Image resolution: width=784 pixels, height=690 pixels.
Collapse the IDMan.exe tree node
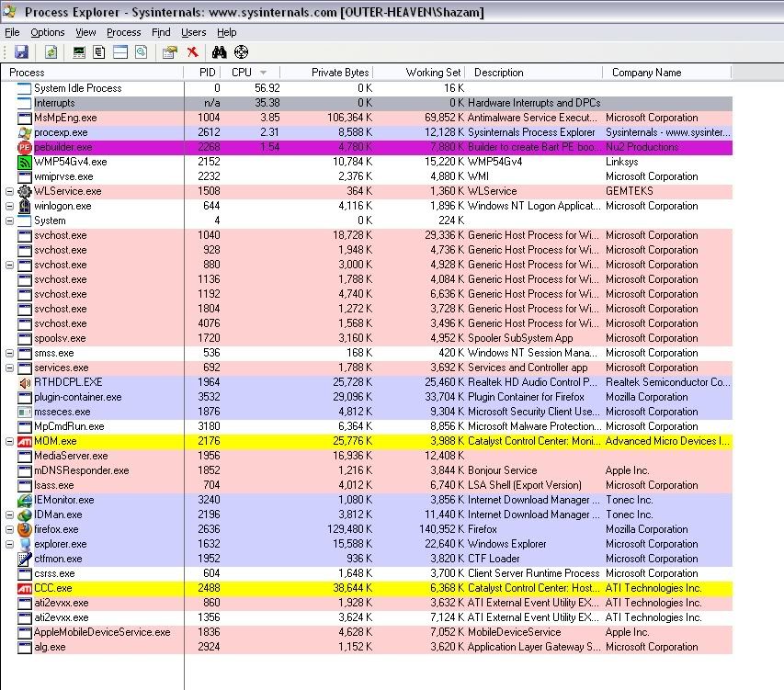click(9, 515)
